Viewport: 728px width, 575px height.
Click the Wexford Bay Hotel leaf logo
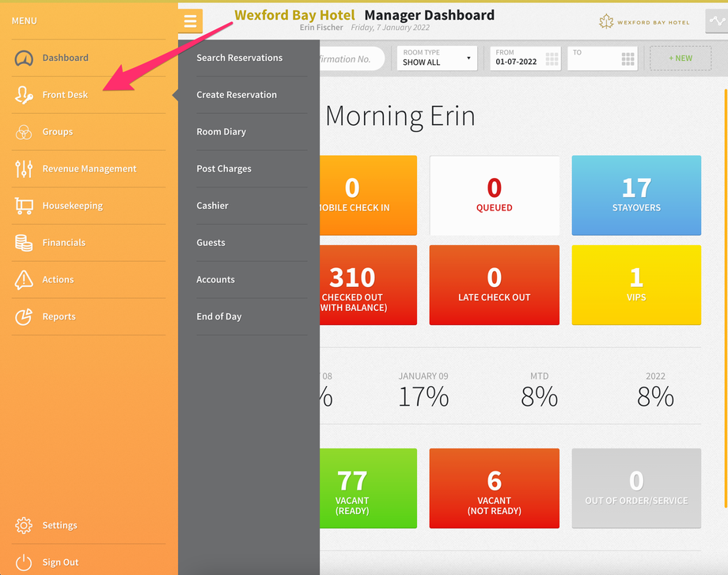tap(606, 21)
